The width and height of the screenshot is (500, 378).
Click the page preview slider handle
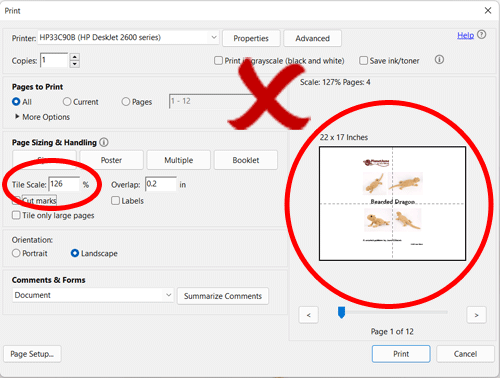pyautogui.click(x=341, y=313)
